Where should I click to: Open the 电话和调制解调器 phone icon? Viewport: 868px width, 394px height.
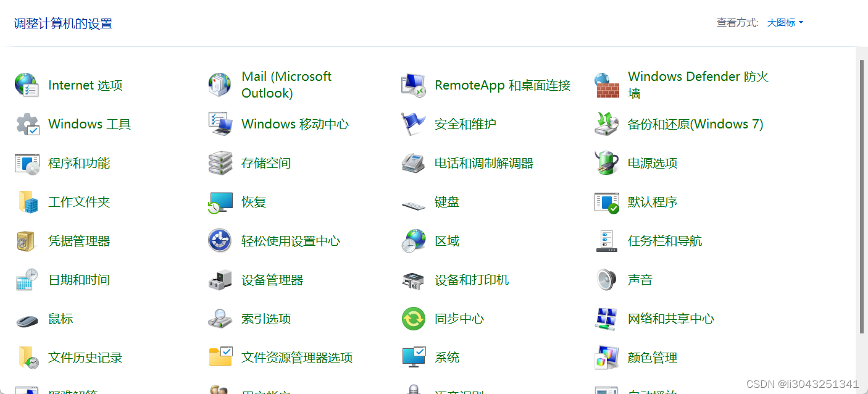(x=413, y=163)
